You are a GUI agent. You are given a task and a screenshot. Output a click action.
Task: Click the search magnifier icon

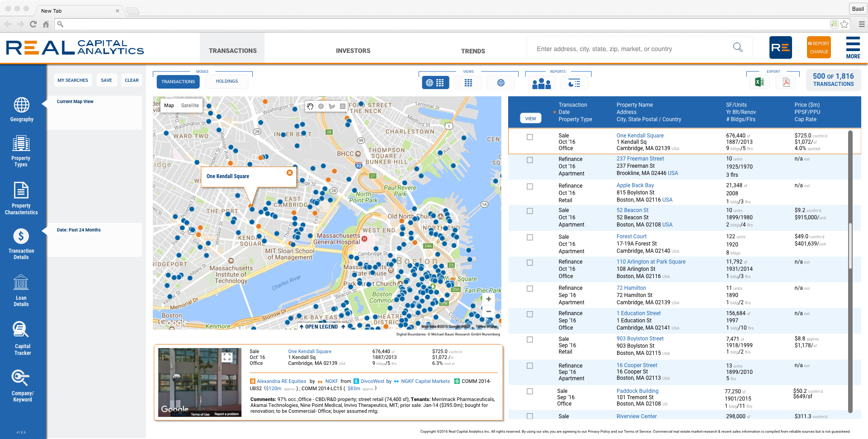[737, 47]
